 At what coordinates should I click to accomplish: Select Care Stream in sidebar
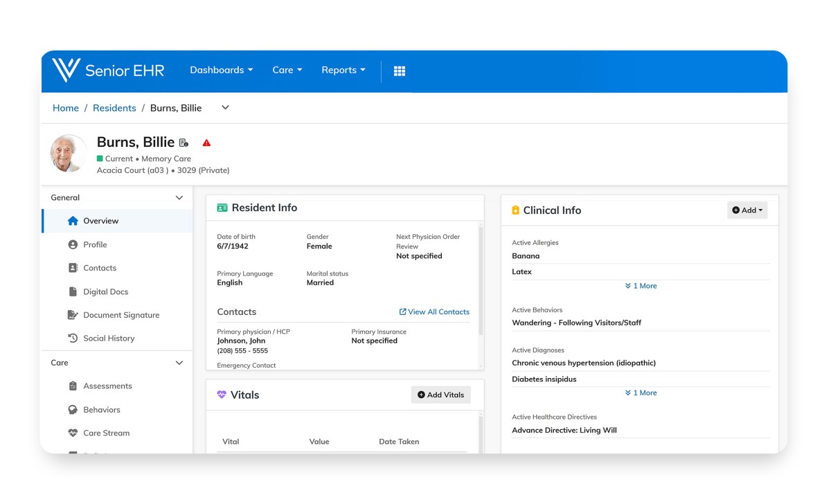106,433
